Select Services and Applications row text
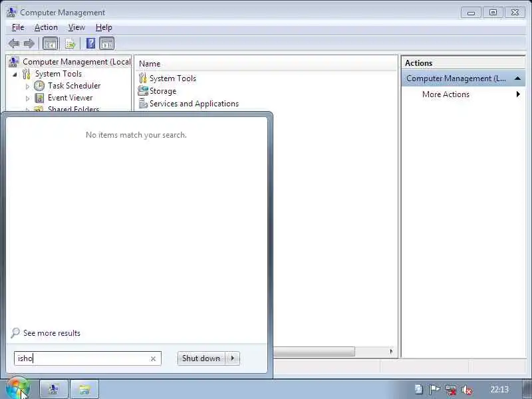 tap(194, 104)
